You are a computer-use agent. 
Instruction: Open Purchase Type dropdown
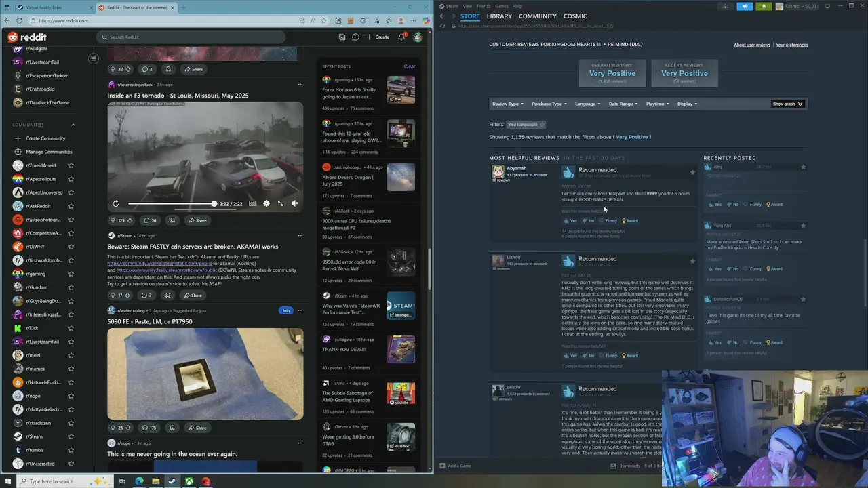coord(549,104)
